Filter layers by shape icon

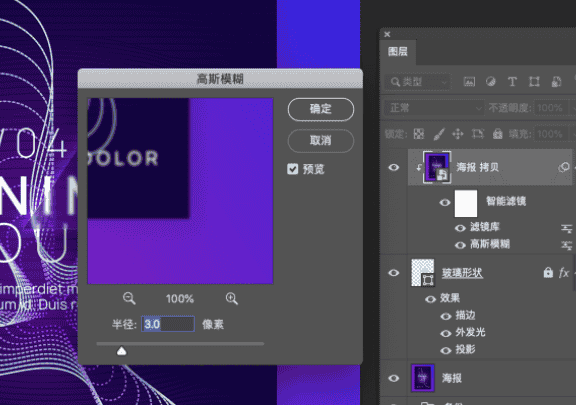click(x=534, y=82)
